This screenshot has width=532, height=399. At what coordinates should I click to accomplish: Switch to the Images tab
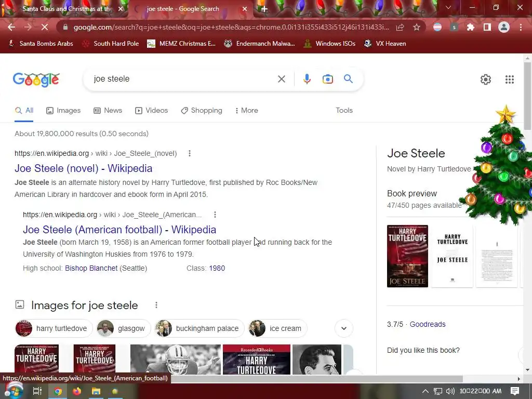(x=63, y=110)
